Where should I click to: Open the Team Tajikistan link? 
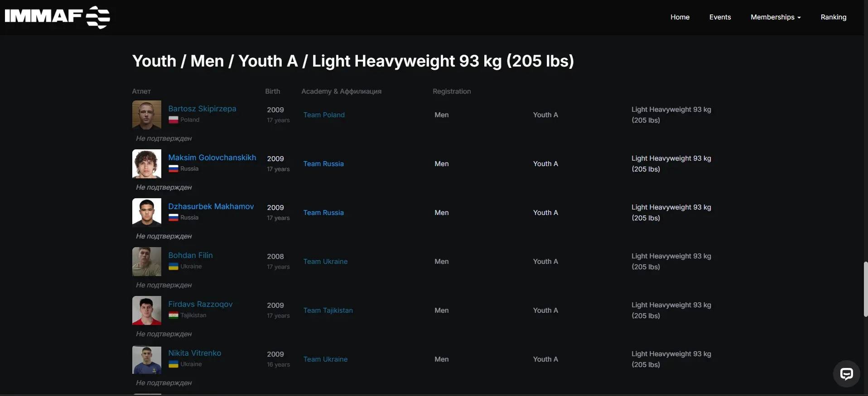click(x=328, y=310)
